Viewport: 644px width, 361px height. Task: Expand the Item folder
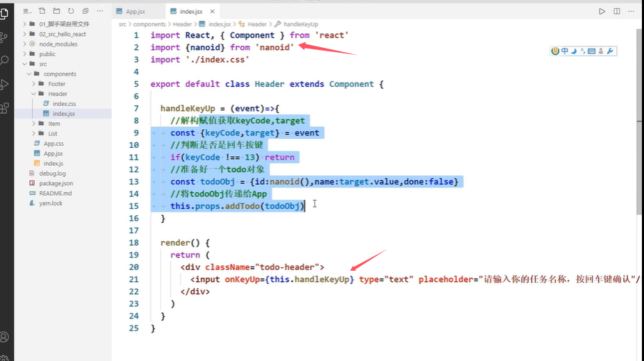tap(53, 124)
